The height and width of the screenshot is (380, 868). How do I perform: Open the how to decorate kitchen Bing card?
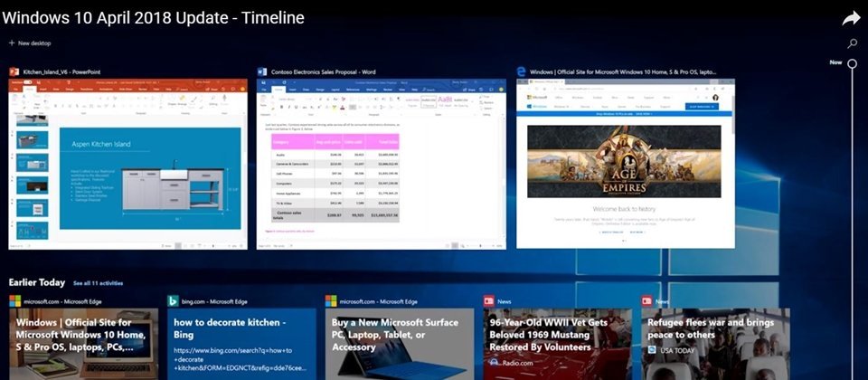pos(241,344)
